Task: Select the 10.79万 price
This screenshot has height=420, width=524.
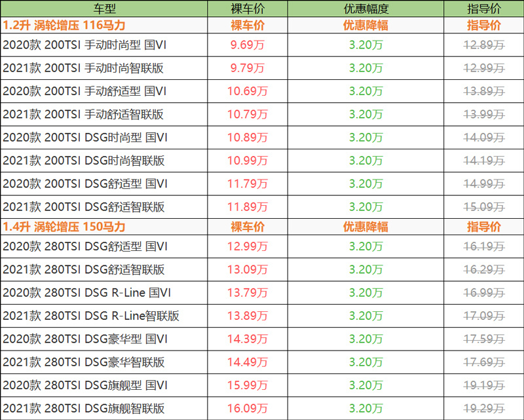Action: coord(248,114)
